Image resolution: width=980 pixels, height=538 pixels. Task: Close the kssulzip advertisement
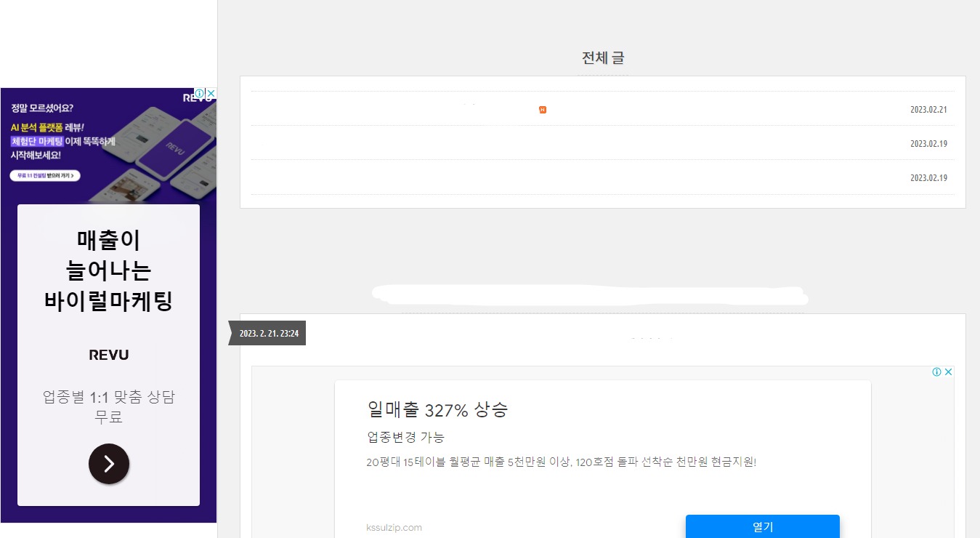coord(948,372)
